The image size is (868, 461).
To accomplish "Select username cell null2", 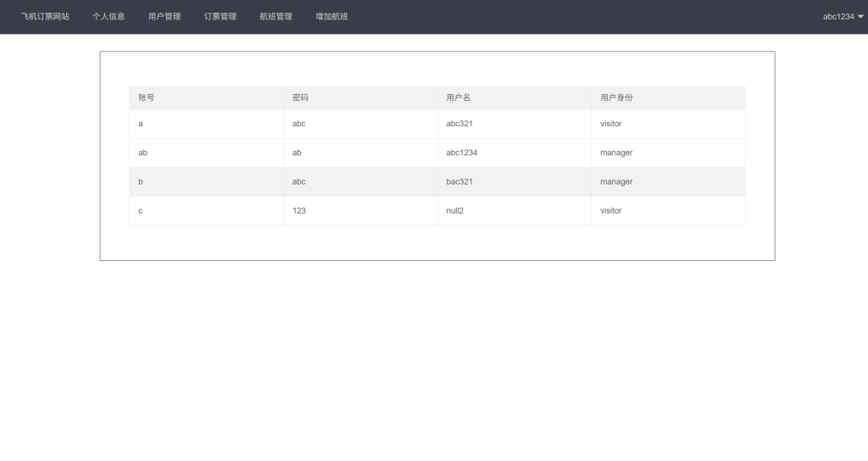I will pyautogui.click(x=515, y=210).
